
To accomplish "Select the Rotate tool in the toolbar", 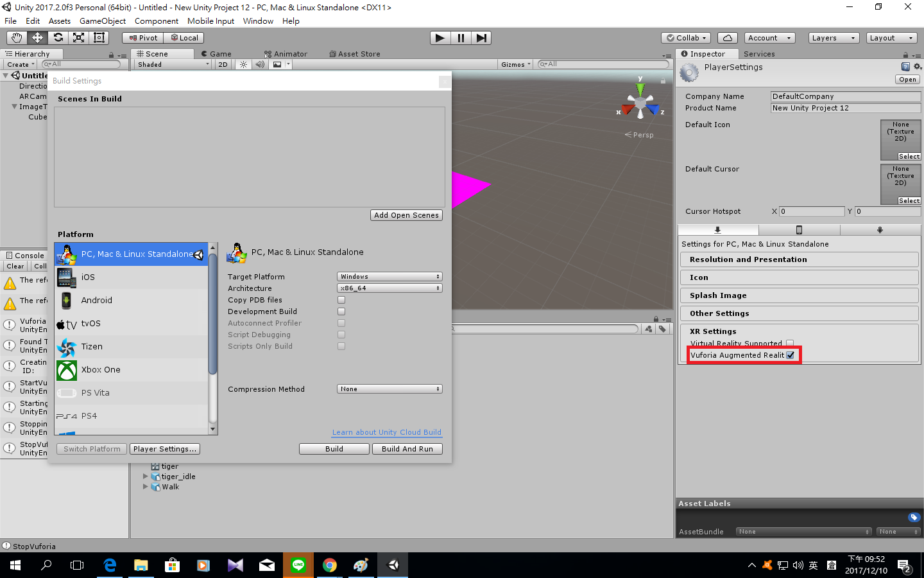I will tap(58, 38).
